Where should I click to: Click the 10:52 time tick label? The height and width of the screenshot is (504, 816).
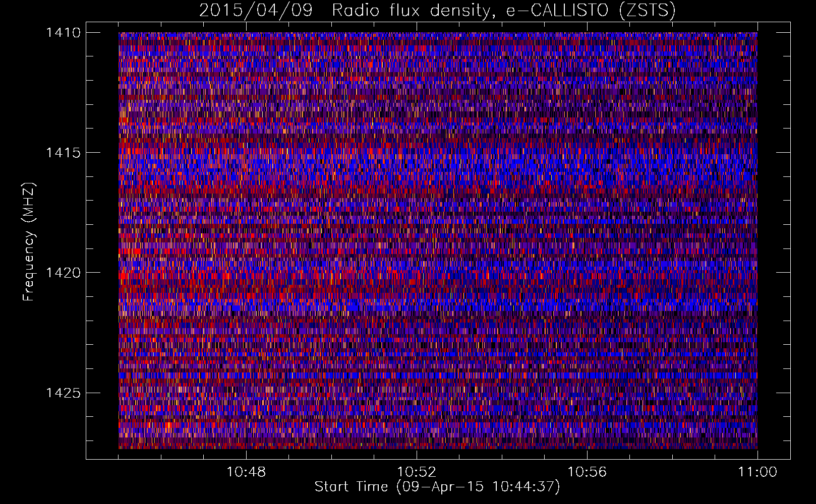(417, 472)
